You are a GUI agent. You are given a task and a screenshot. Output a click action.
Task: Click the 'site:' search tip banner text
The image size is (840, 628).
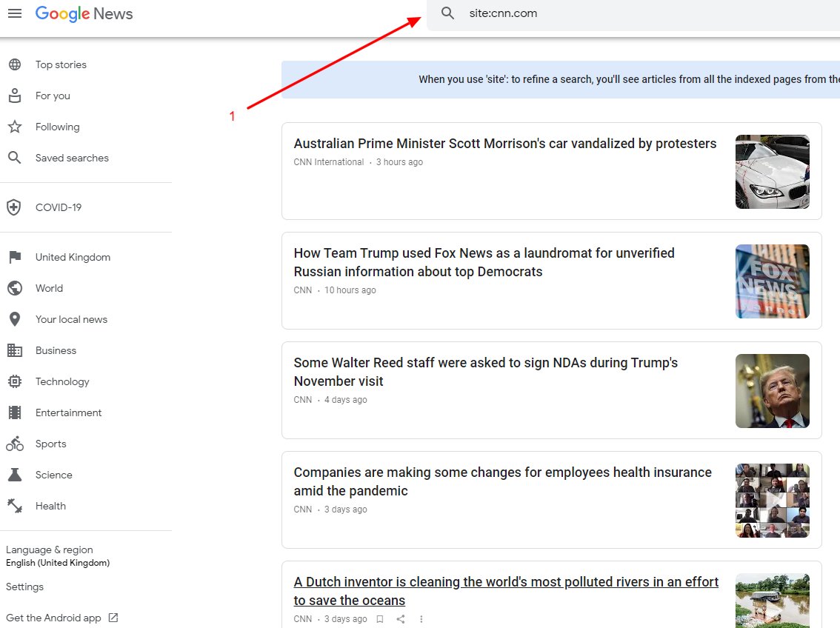pos(629,79)
